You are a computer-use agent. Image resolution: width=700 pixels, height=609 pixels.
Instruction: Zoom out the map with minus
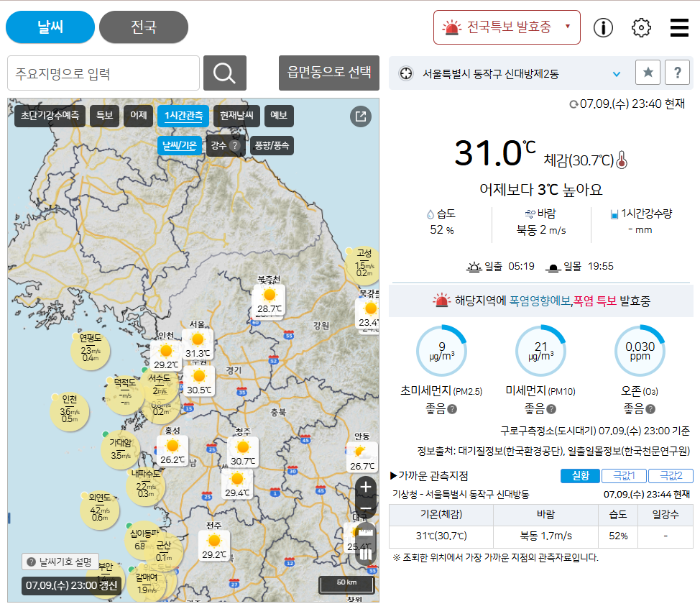tap(366, 509)
